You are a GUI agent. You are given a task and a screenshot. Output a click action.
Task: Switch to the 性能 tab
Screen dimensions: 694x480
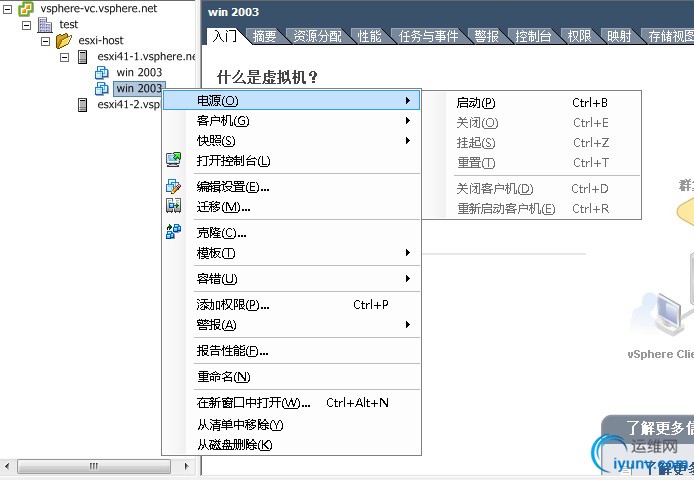click(x=370, y=36)
